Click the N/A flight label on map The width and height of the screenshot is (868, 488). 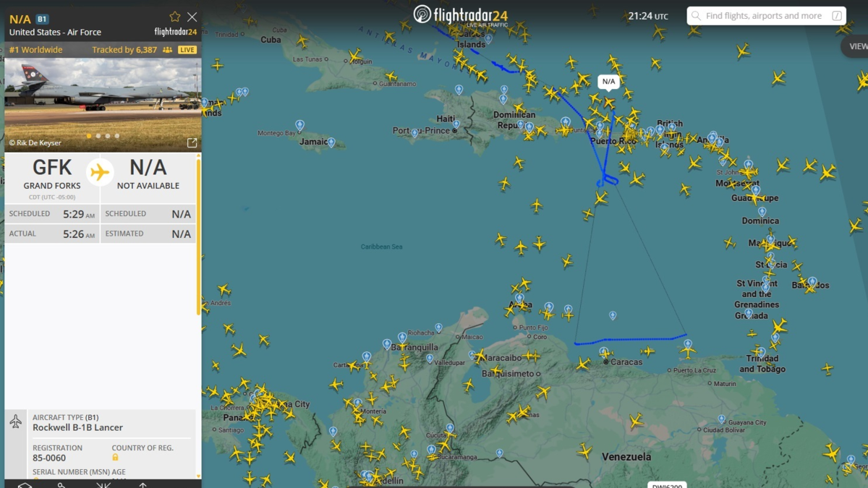[x=608, y=82]
